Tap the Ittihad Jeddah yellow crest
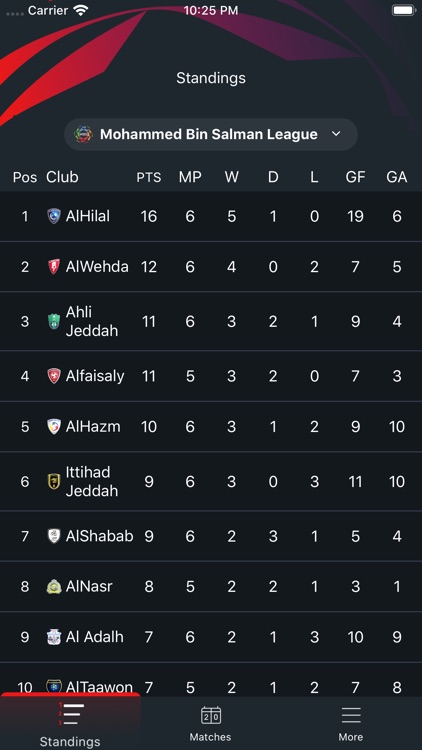This screenshot has width=422, height=750. pos(54,481)
